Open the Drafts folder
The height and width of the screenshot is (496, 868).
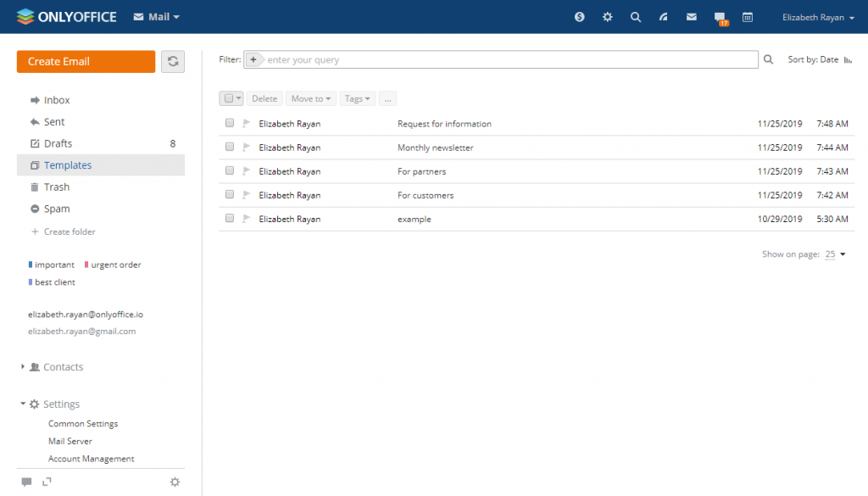tap(101, 143)
